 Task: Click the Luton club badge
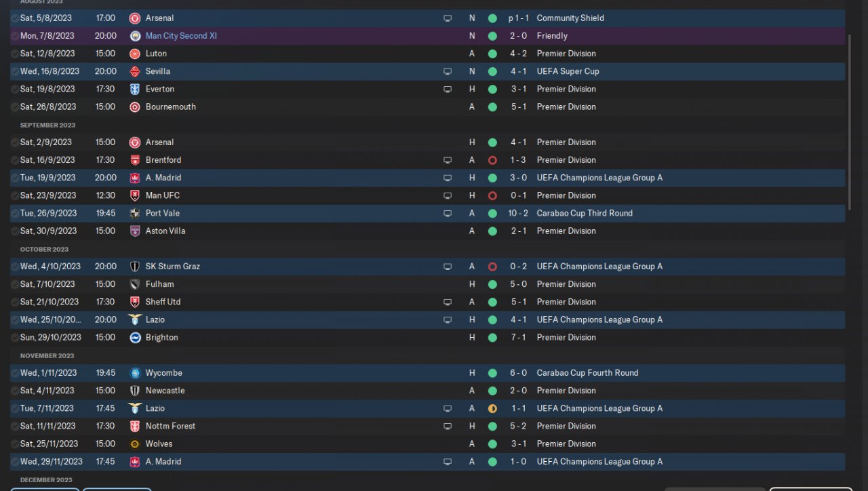(x=135, y=54)
